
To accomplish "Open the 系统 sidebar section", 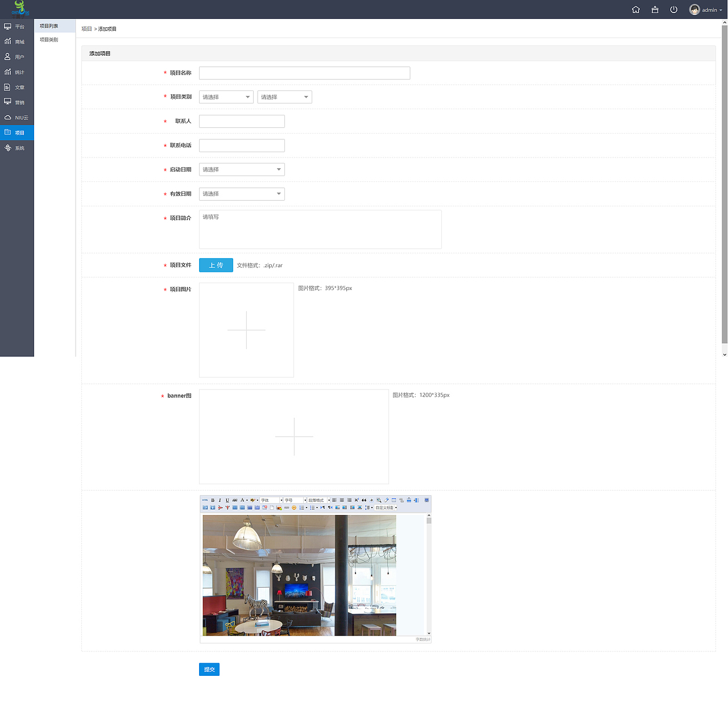I will click(x=17, y=148).
